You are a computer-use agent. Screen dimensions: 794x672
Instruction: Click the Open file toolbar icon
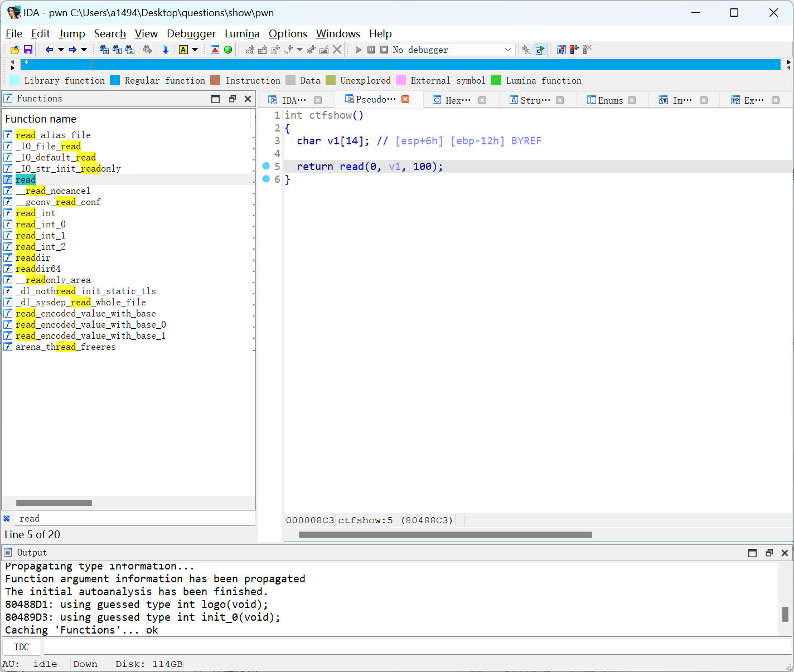(15, 50)
